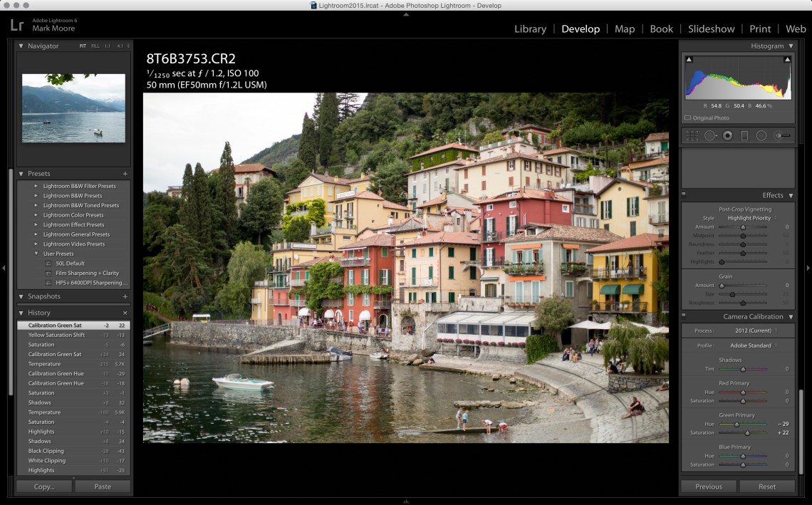
Task: Click the Reset button
Action: click(x=766, y=486)
